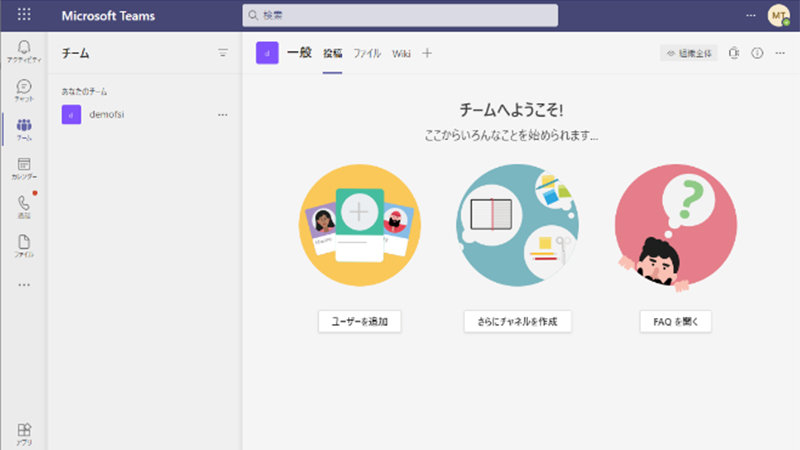The height and width of the screenshot is (450, 800).
Task: Click the ユーザーを追加 button
Action: 360,321
